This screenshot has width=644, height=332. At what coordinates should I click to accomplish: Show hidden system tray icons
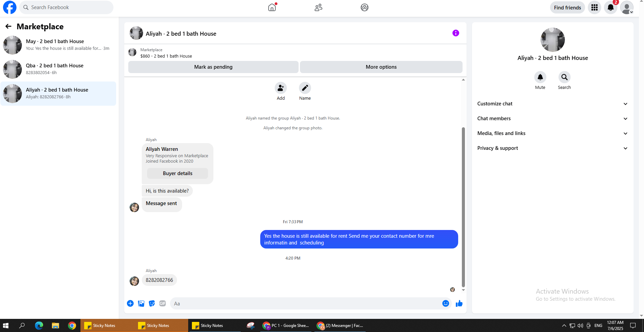pos(564,326)
